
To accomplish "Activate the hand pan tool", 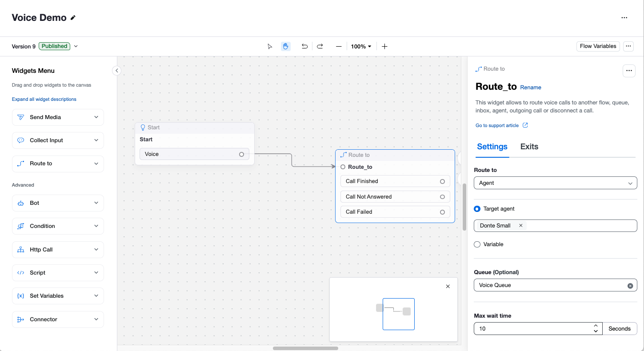I will tap(286, 46).
